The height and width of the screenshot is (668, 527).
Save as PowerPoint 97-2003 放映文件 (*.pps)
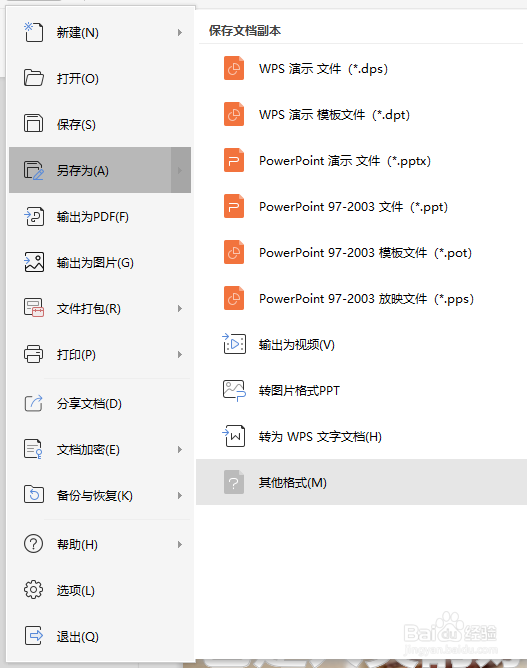pos(361,299)
